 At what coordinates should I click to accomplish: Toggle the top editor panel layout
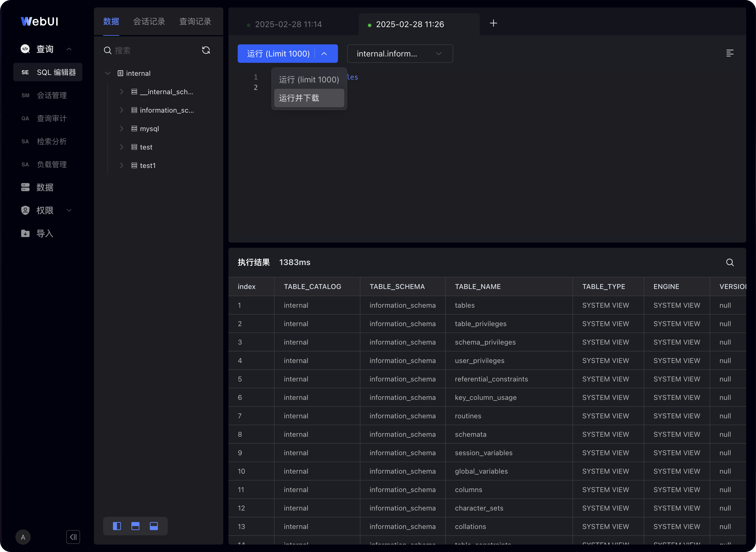pyautogui.click(x=135, y=526)
